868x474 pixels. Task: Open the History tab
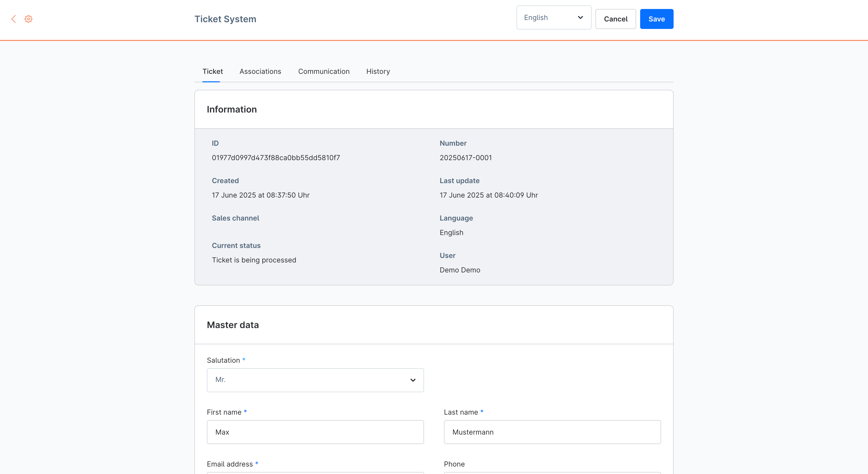378,71
